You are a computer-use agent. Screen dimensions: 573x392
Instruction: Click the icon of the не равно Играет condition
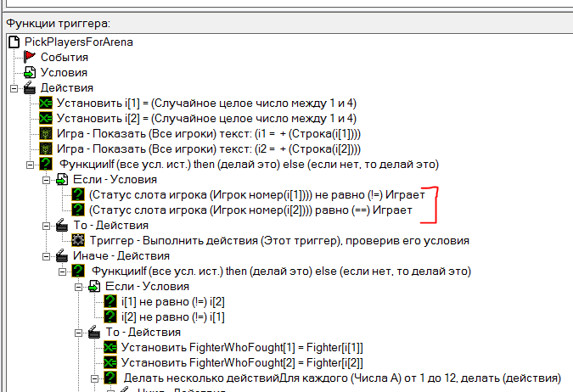coord(78,194)
